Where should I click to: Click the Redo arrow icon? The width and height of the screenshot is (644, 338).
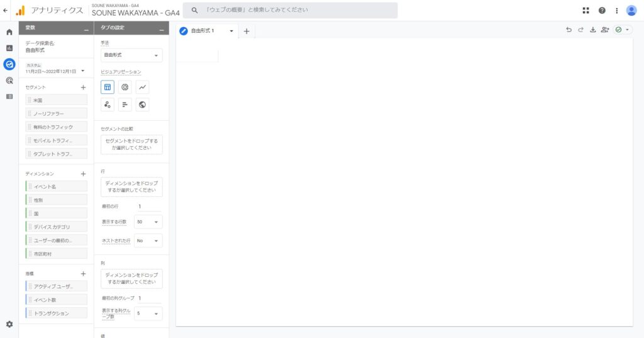tap(580, 30)
